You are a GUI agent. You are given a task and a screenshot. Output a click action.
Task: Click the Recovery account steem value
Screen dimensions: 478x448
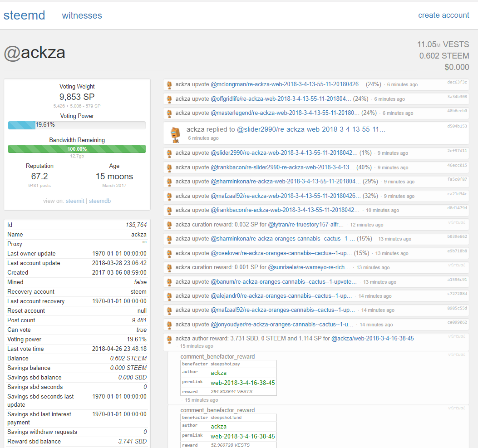(139, 292)
